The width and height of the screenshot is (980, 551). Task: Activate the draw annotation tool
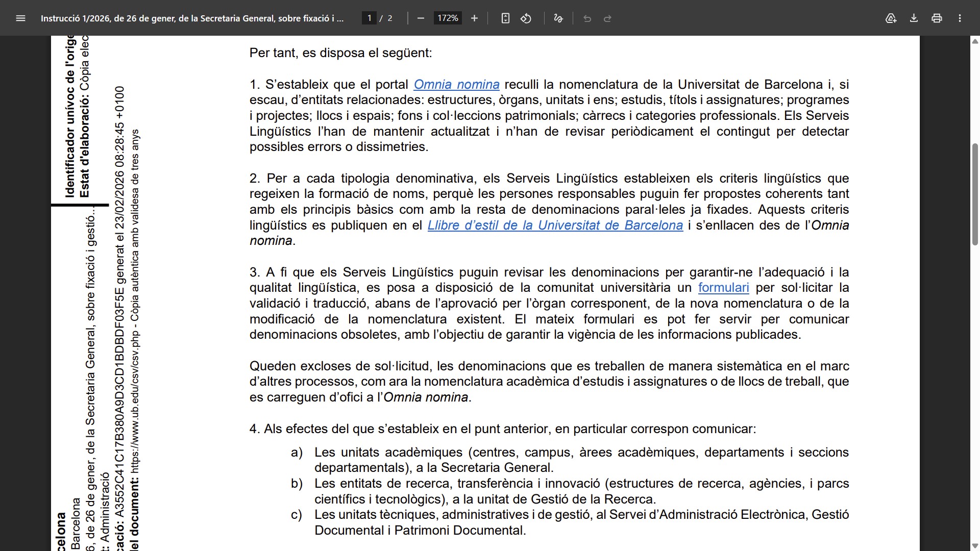558,18
